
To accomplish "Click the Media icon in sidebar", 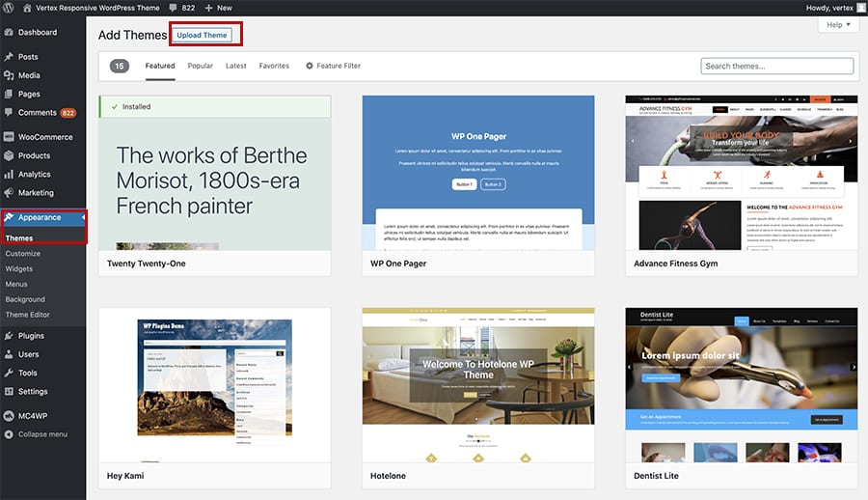I will pyautogui.click(x=9, y=75).
